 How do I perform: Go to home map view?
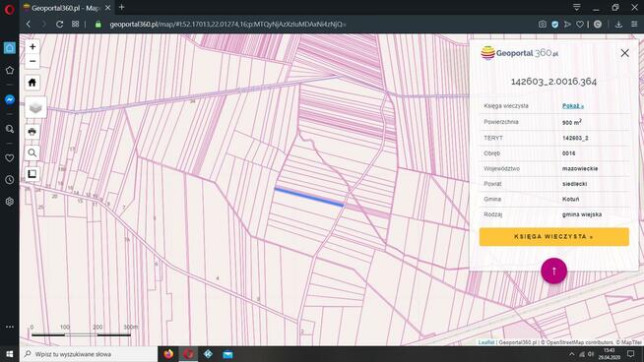coord(32,83)
